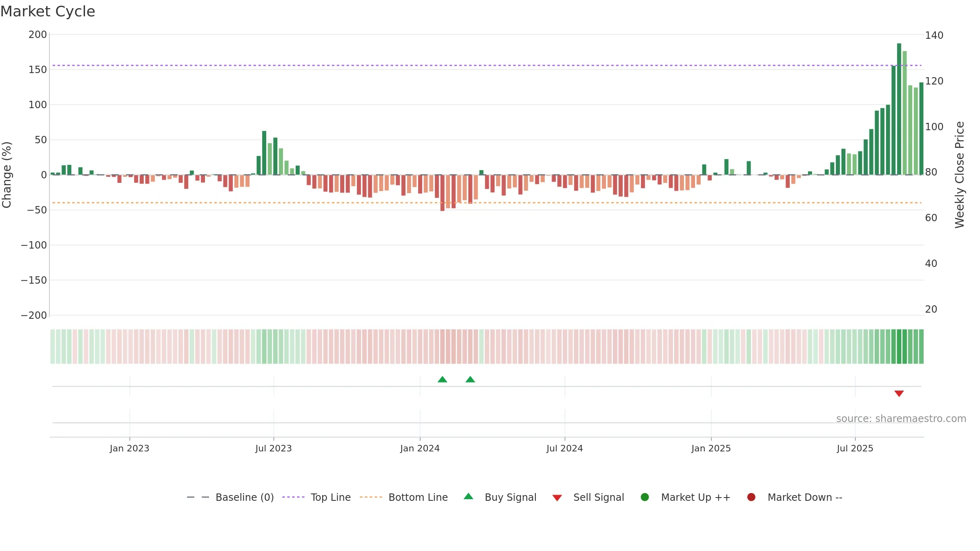Click the −200 label on the left axis
This screenshot has height=551, width=980.
coord(34,315)
